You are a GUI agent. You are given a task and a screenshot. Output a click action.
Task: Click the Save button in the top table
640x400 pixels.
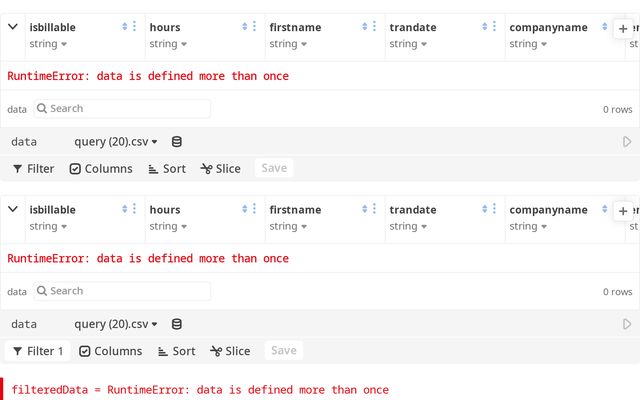pos(274,168)
